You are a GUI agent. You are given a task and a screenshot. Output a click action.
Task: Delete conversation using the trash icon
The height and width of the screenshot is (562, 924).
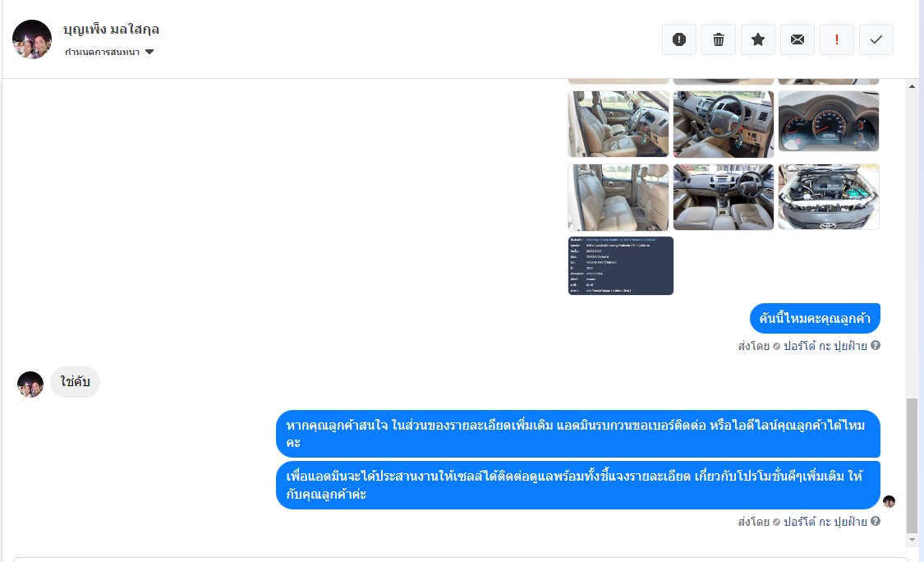(x=719, y=39)
